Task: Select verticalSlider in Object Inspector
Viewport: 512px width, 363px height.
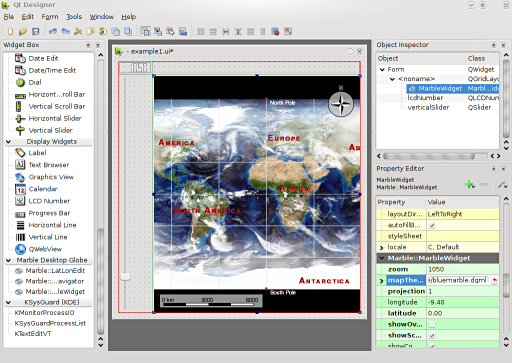Action: [x=428, y=108]
